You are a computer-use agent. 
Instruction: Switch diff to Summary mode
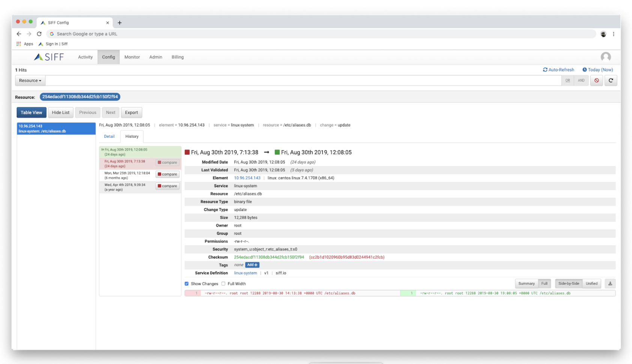click(526, 284)
